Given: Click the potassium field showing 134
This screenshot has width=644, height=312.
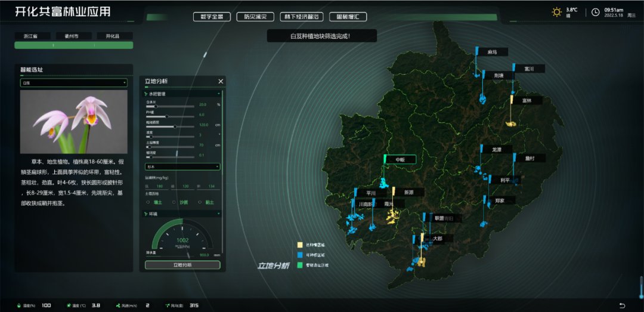Looking at the screenshot, I should click(209, 187).
